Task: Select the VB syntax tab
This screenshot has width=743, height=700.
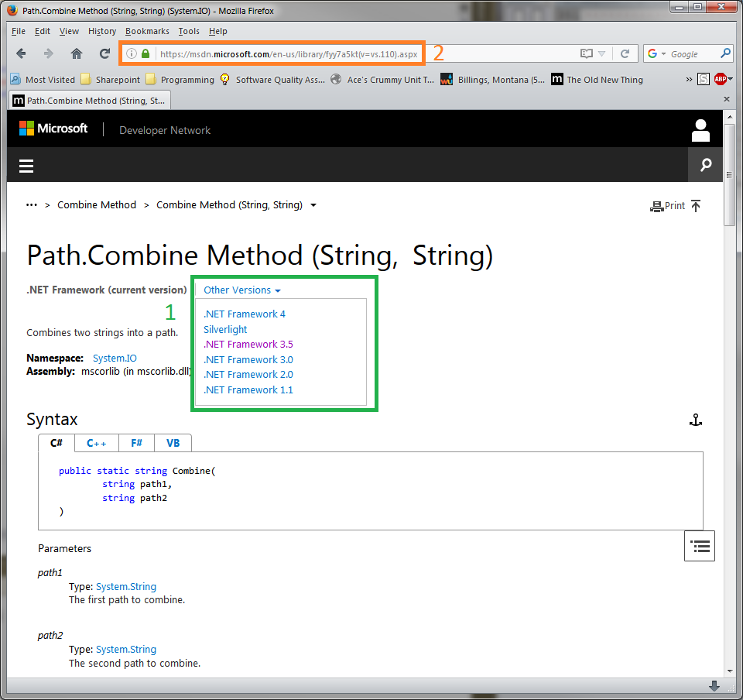Action: pos(173,443)
